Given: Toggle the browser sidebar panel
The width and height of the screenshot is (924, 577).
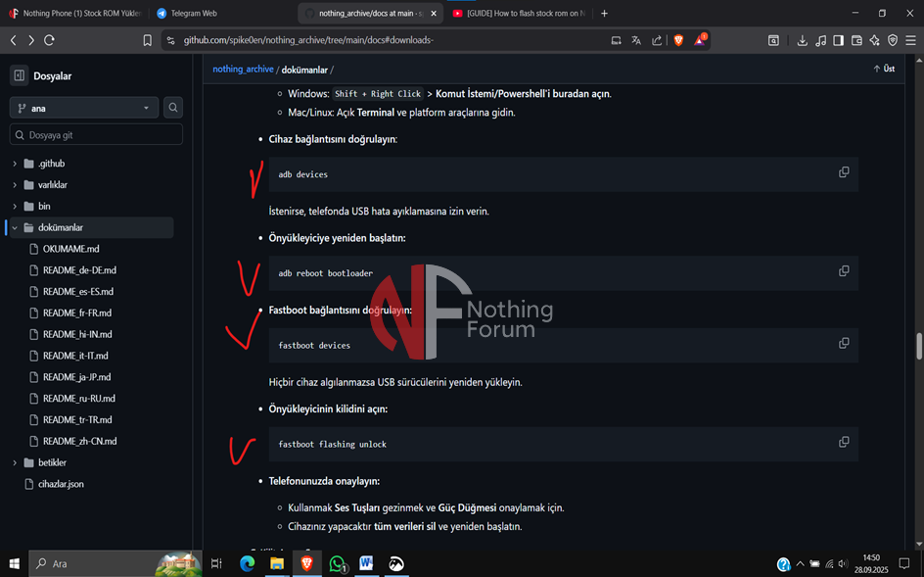Looking at the screenshot, I should coord(838,40).
